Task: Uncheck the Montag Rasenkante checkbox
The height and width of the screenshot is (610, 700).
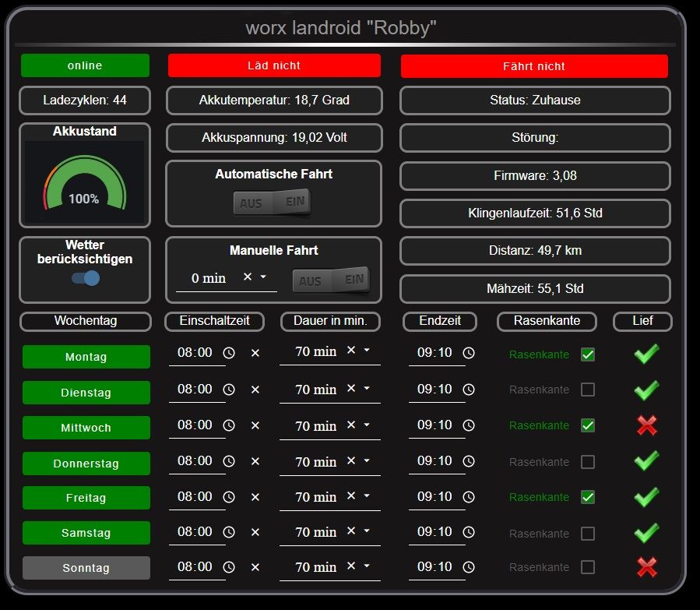Action: pyautogui.click(x=588, y=354)
